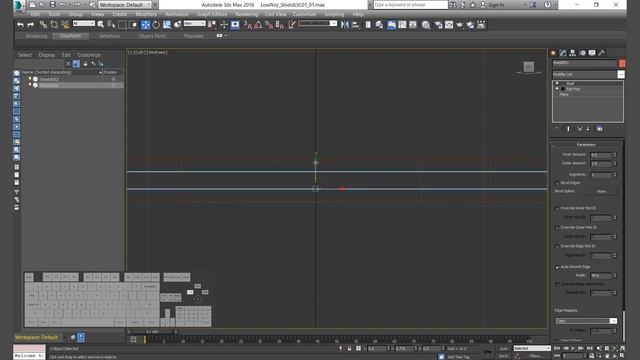Open the Modifiers menu
Viewport: 640px width, 360px height.
coord(146,14)
